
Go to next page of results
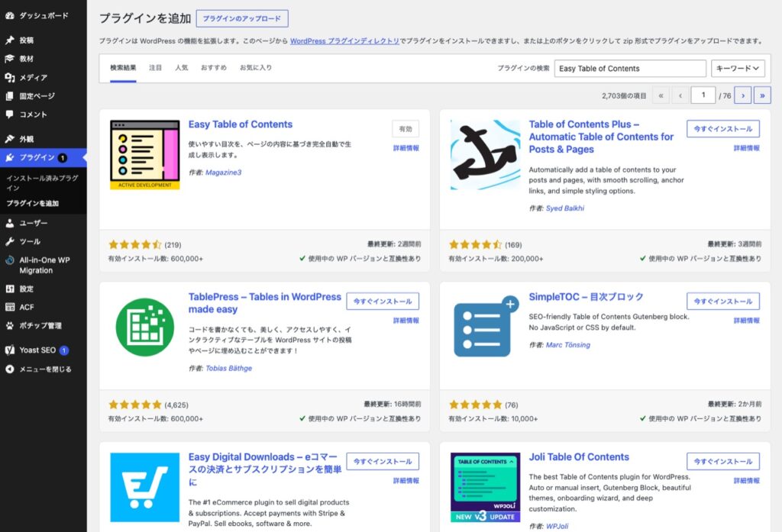[x=742, y=95]
